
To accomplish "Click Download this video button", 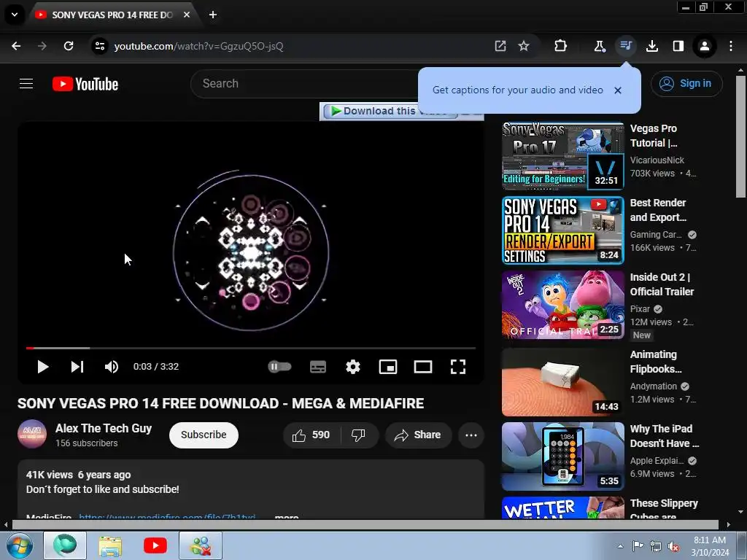I will tap(390, 111).
